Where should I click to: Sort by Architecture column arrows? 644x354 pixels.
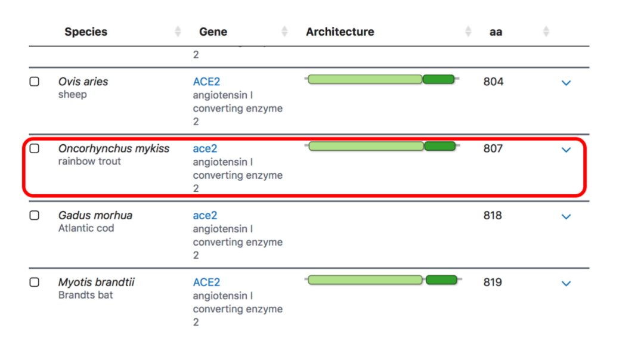(x=468, y=32)
